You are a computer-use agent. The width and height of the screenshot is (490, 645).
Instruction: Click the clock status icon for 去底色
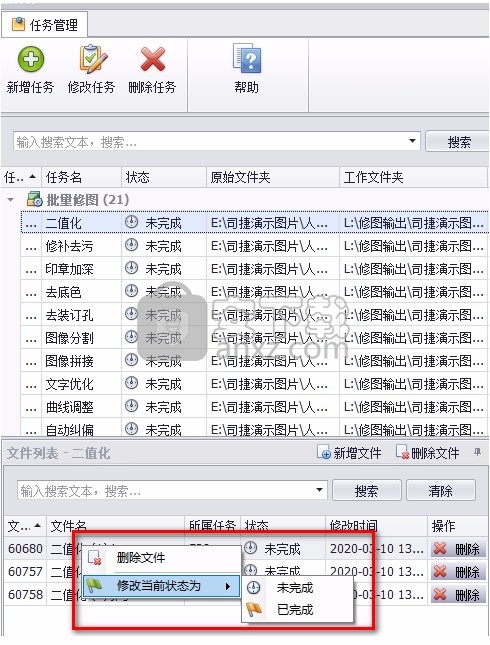(x=131, y=291)
